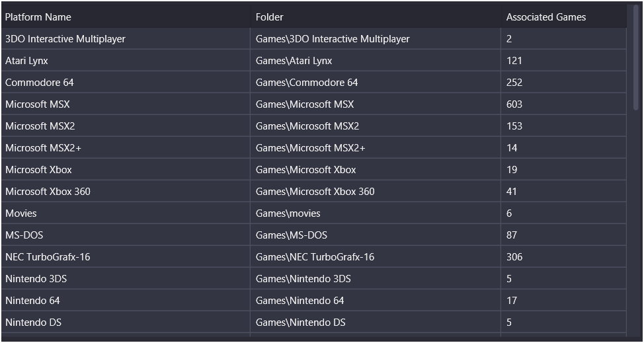
Task: Select the Microsoft Xbox platform row
Action: [314, 169]
